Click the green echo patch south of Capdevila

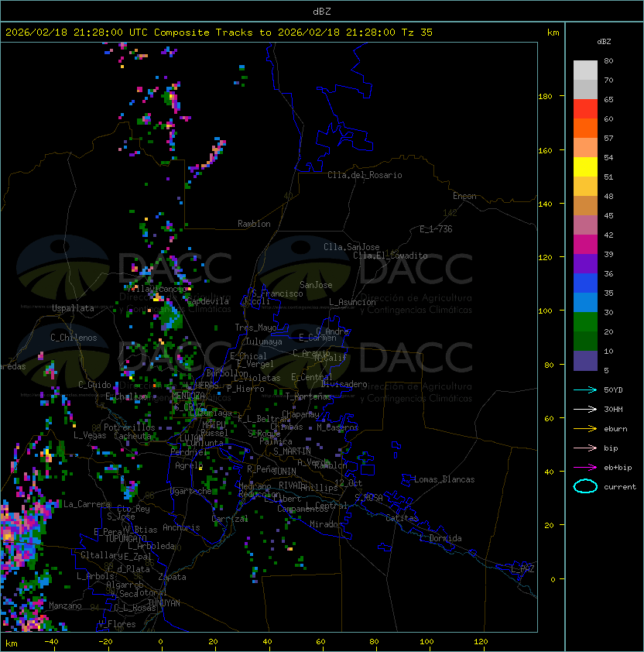pyautogui.click(x=171, y=318)
